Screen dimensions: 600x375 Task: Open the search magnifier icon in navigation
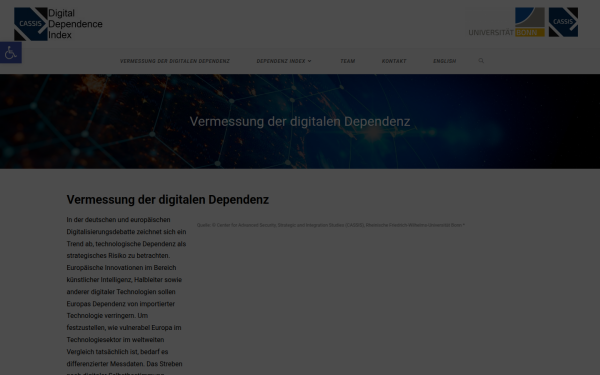pyautogui.click(x=481, y=61)
